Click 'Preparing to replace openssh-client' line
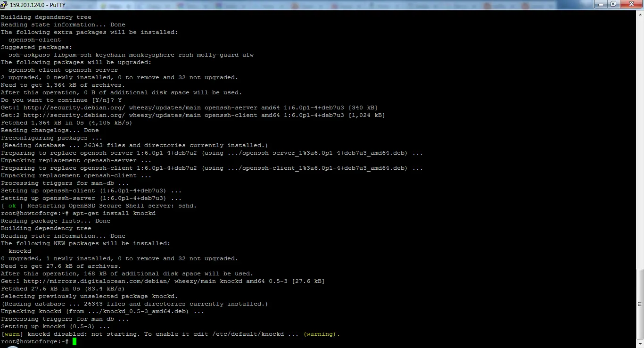 [x=212, y=168]
